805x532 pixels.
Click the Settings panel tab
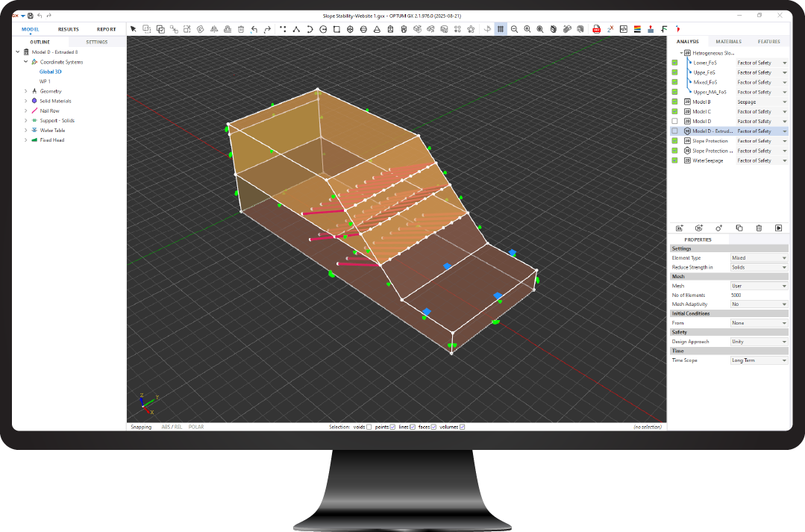click(97, 42)
